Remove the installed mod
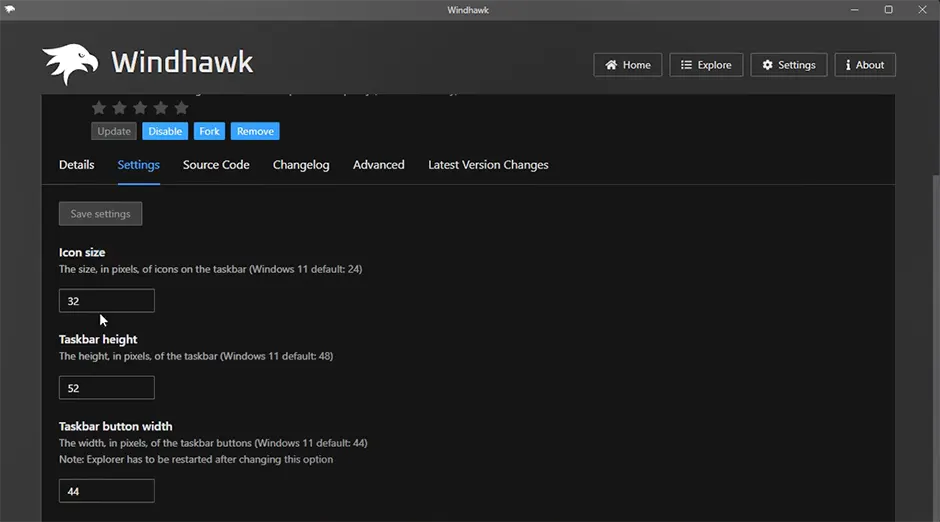 (x=255, y=131)
